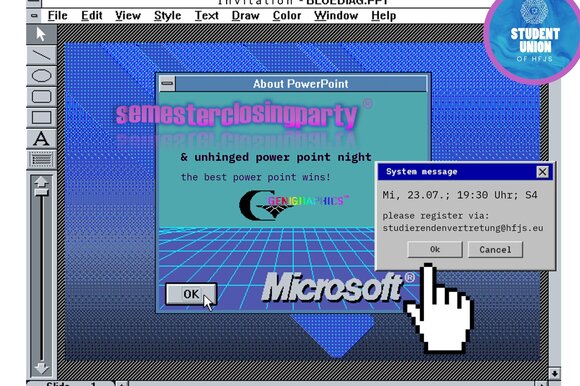
Task: Select the Rectangle drawing tool
Action: (x=41, y=118)
